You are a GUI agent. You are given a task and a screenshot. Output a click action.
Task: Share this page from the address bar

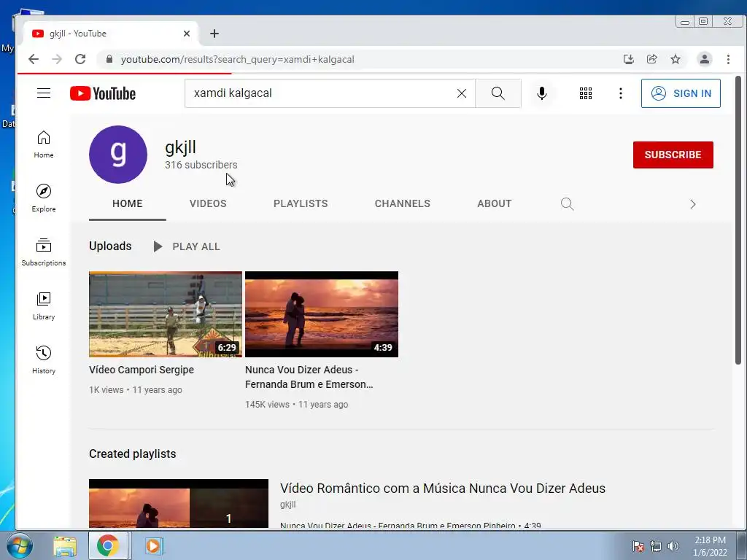(651, 59)
